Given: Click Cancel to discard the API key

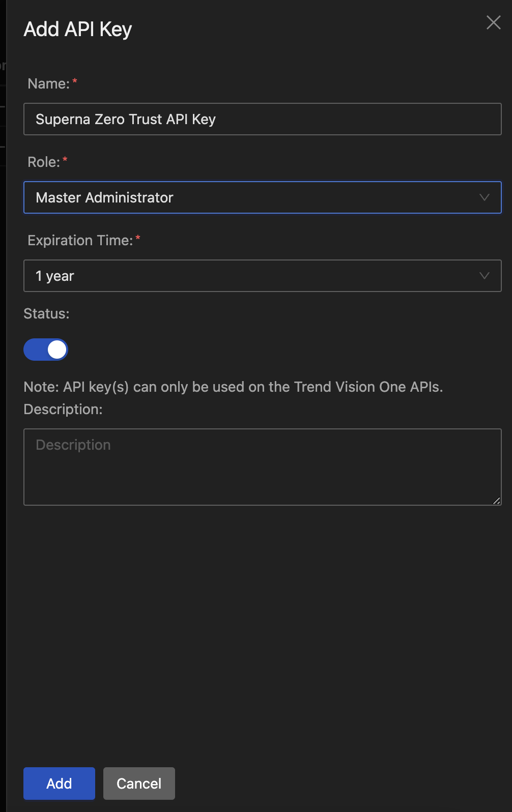Looking at the screenshot, I should tap(138, 784).
